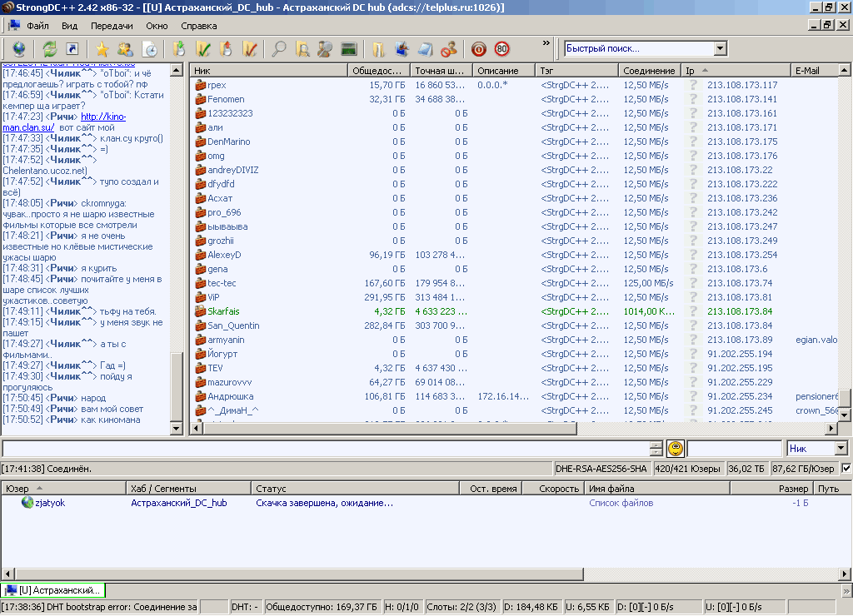Open Search magnifying glass icon
Image resolution: width=853 pixels, height=616 pixels.
tap(279, 49)
